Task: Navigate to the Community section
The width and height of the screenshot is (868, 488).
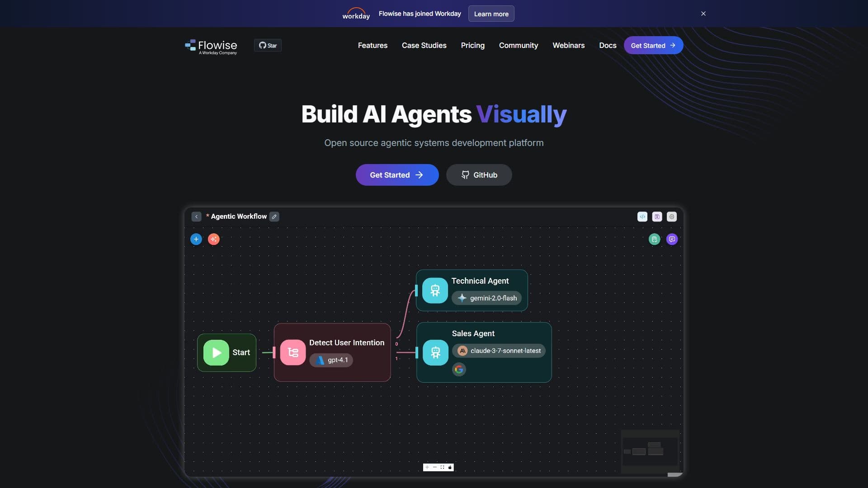Action: [x=519, y=45]
